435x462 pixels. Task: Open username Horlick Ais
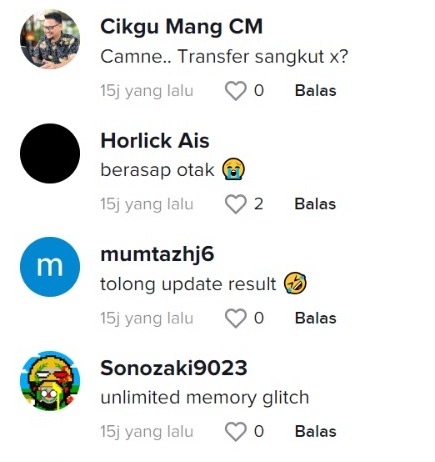pos(155,140)
